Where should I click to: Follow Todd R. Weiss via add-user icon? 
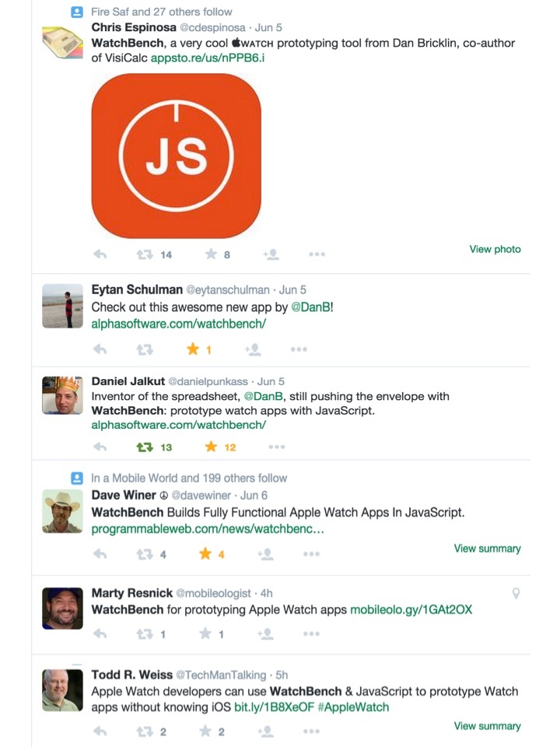click(x=265, y=731)
